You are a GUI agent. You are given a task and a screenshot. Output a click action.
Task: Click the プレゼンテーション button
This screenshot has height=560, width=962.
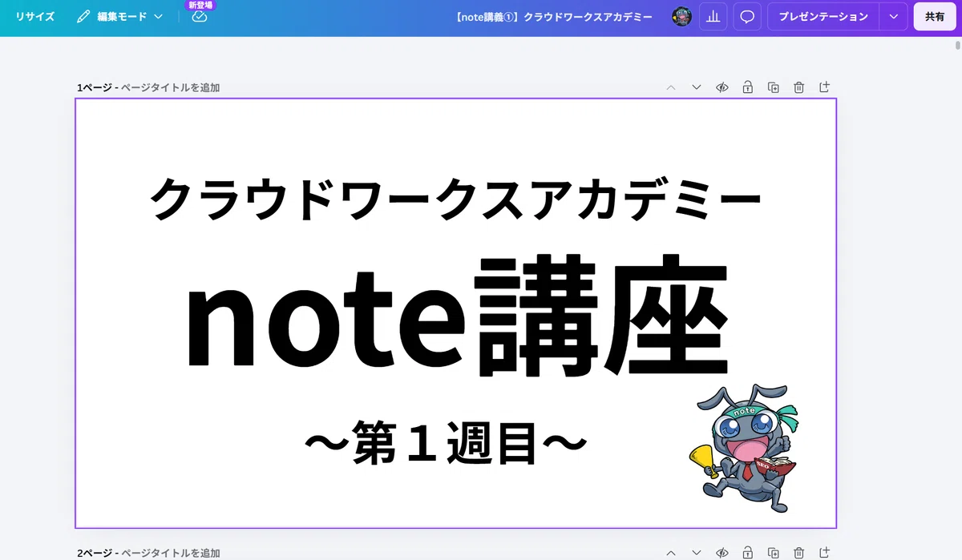point(823,17)
